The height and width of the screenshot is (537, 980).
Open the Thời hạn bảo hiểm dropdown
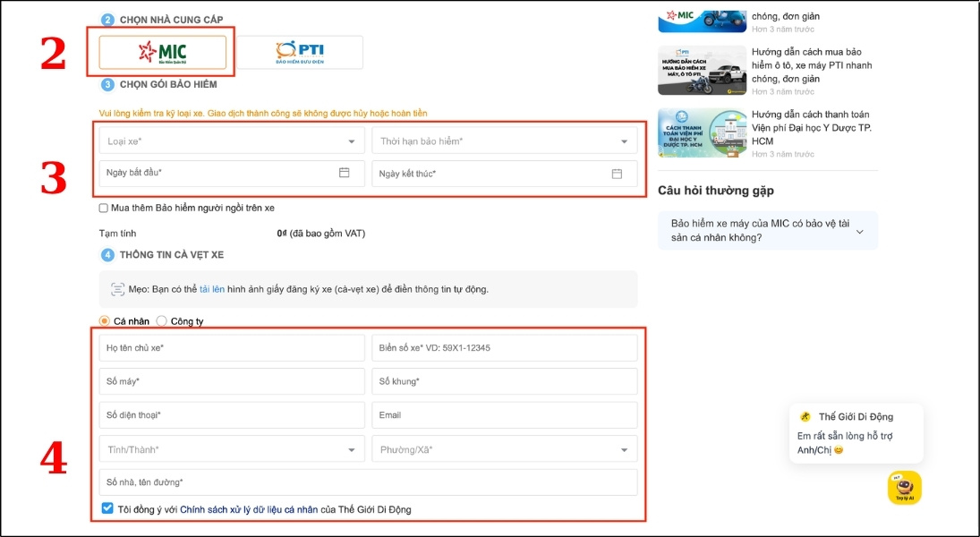pos(505,141)
